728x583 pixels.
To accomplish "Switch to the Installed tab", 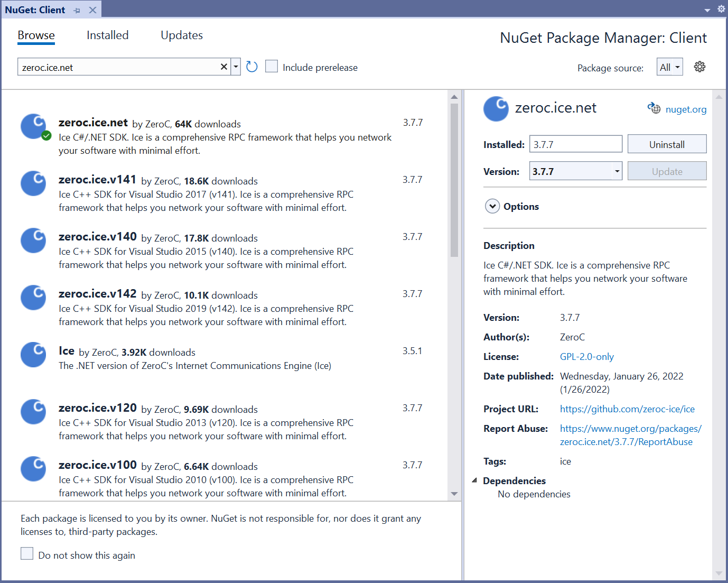I will 107,35.
